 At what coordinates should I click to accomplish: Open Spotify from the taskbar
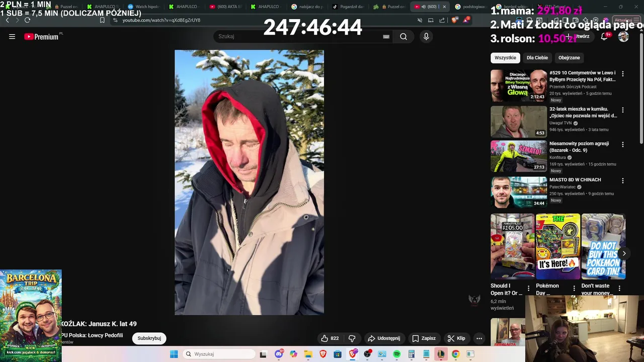point(396,354)
